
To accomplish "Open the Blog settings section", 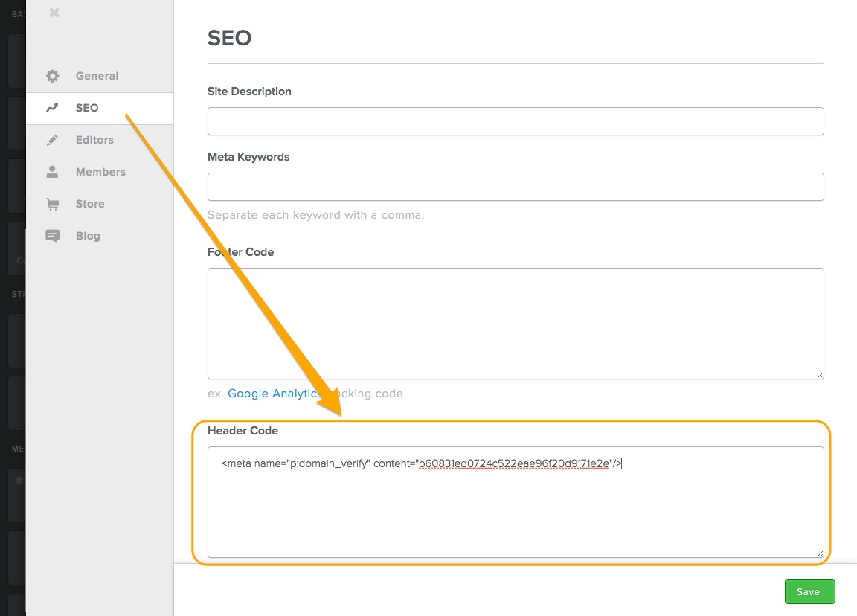I will [88, 235].
